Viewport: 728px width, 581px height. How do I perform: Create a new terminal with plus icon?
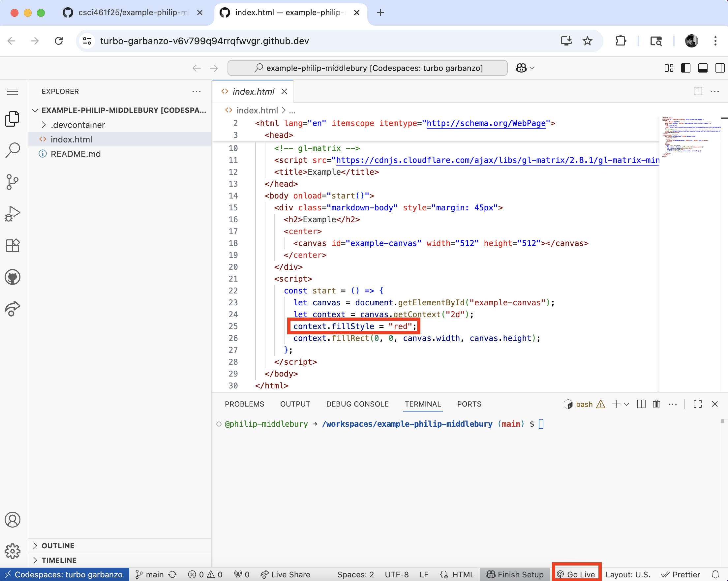pos(616,404)
